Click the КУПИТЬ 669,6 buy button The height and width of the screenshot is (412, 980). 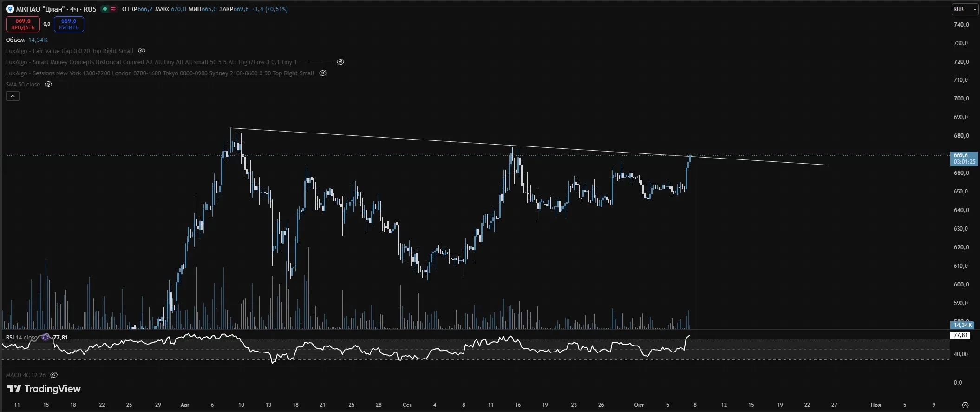click(69, 24)
